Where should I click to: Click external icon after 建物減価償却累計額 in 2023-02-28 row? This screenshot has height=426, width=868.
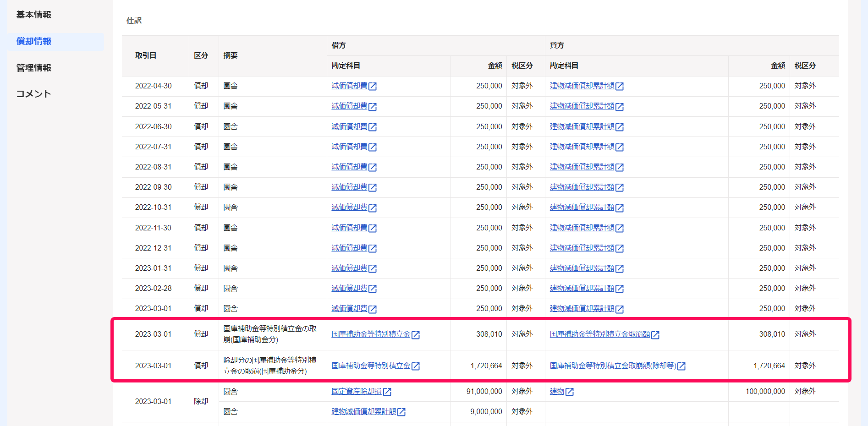pos(620,289)
